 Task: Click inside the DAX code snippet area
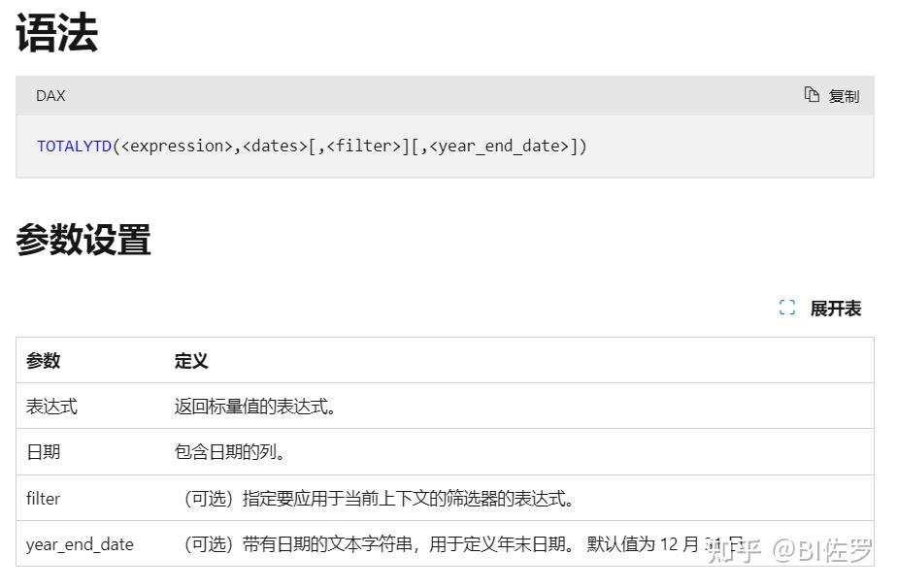311,146
